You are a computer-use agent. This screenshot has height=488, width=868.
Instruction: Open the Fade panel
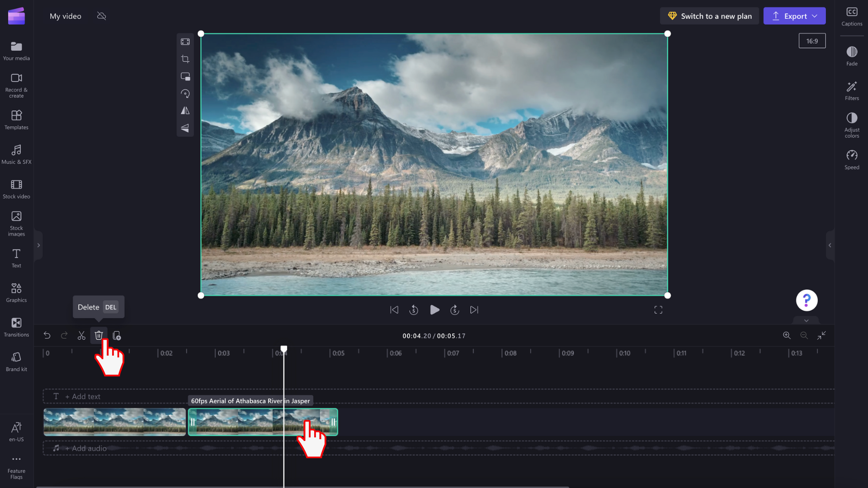pos(852,56)
